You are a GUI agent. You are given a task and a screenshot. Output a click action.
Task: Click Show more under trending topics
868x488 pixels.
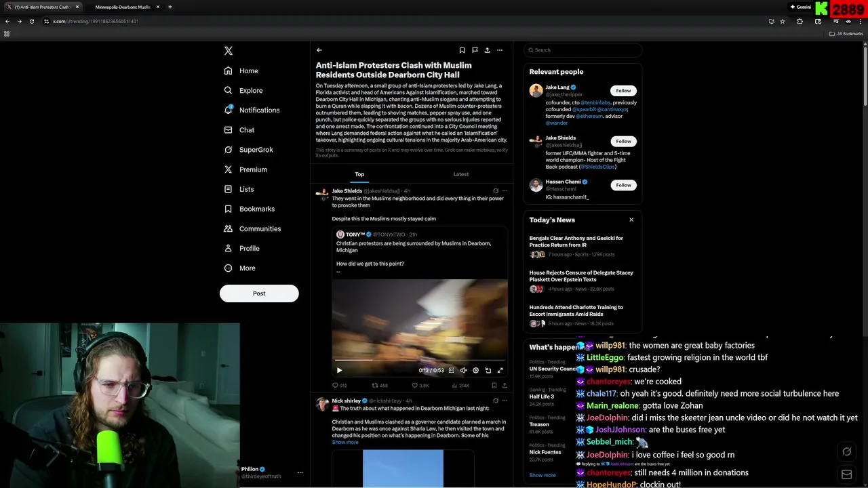542,475
